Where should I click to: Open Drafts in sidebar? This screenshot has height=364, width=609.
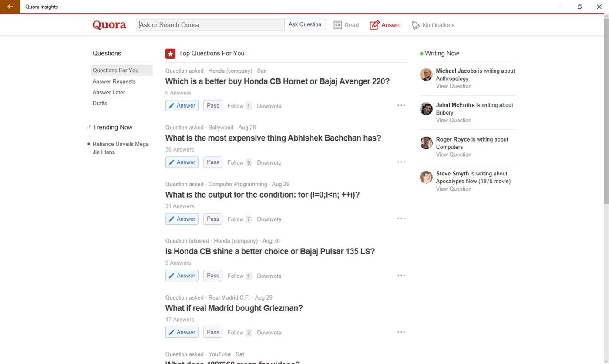click(x=100, y=103)
